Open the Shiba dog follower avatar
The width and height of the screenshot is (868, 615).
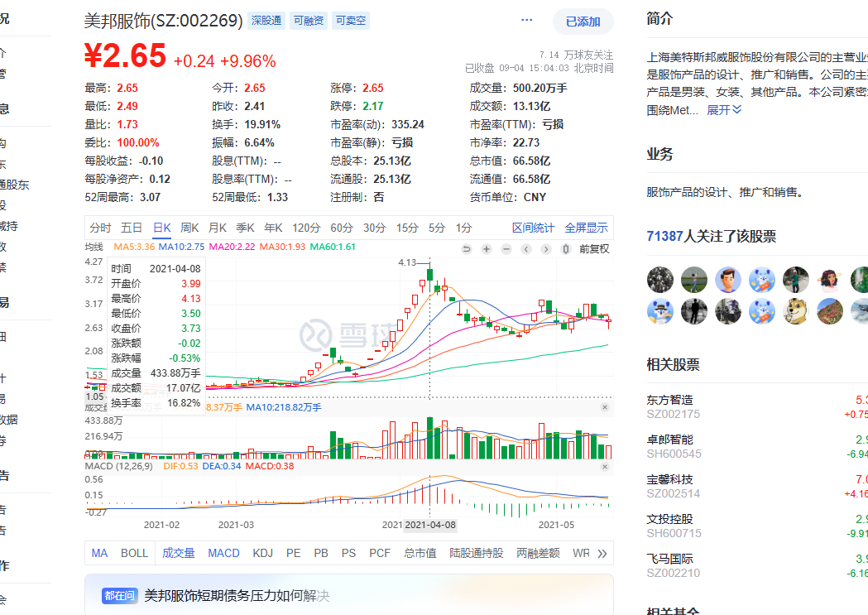[x=796, y=311]
